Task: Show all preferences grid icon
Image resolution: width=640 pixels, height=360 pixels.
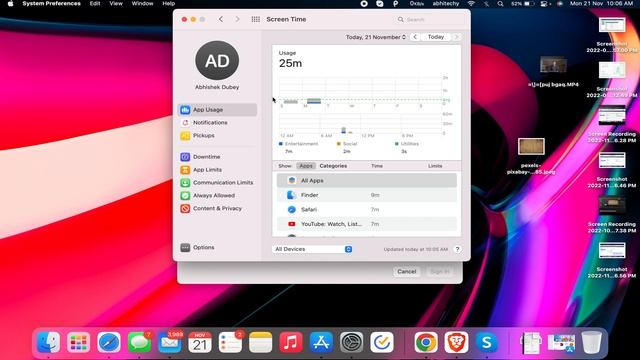Action: [x=256, y=19]
